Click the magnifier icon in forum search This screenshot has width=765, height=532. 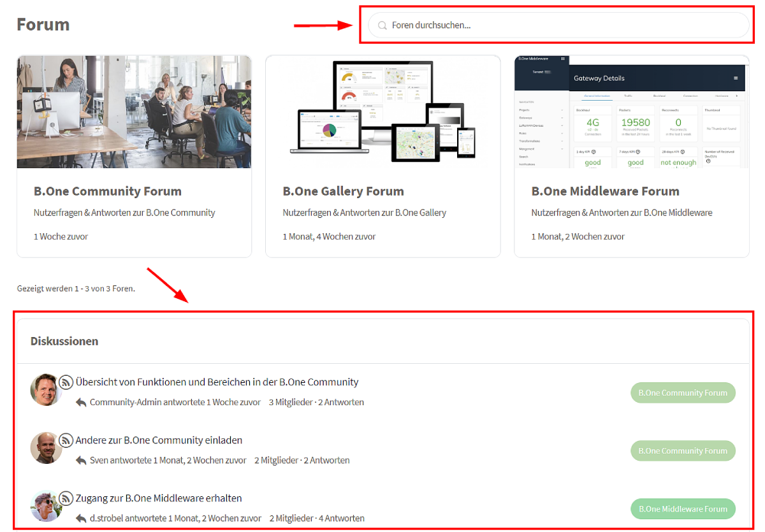(x=382, y=25)
